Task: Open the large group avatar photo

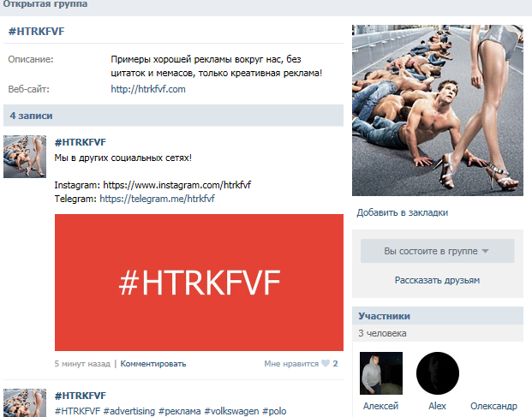Action: pos(438,110)
